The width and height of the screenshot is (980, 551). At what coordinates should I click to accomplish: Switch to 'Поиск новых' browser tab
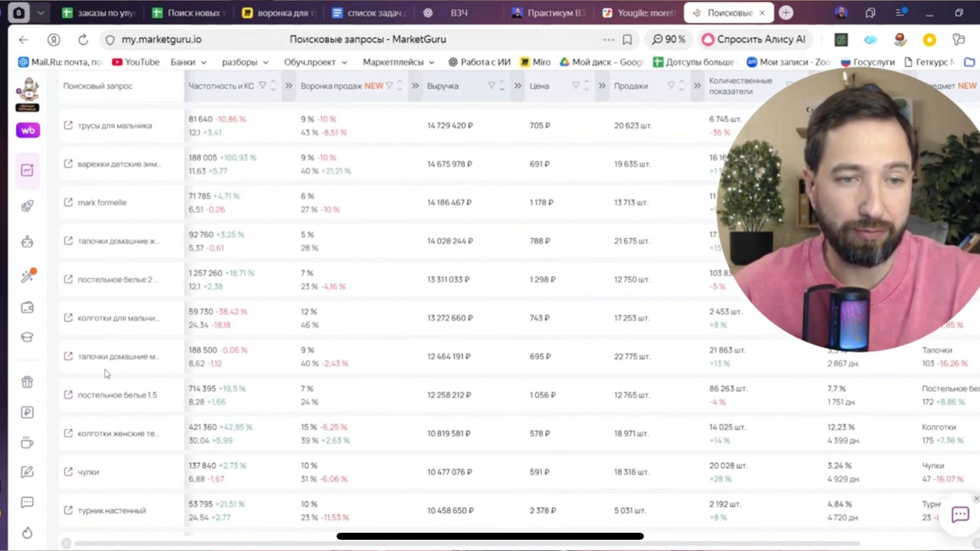(x=189, y=13)
